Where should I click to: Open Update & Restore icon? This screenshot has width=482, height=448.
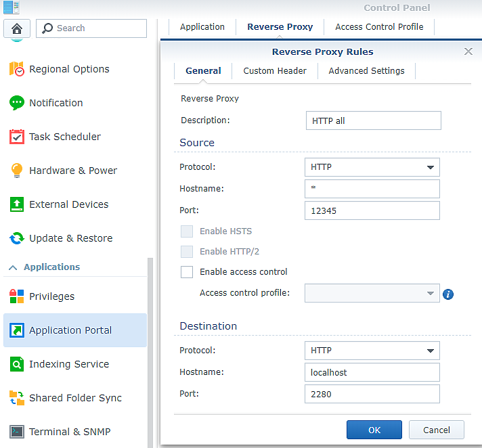click(x=17, y=238)
